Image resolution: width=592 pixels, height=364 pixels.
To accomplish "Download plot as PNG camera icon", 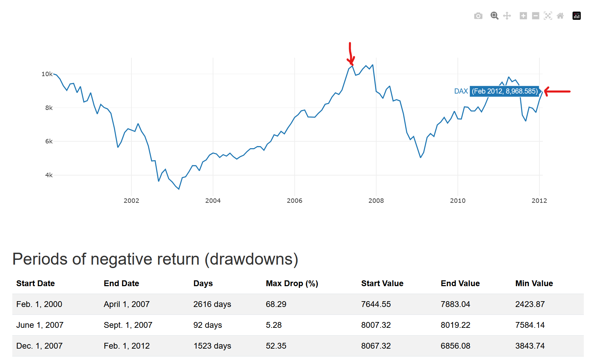I will (x=478, y=16).
